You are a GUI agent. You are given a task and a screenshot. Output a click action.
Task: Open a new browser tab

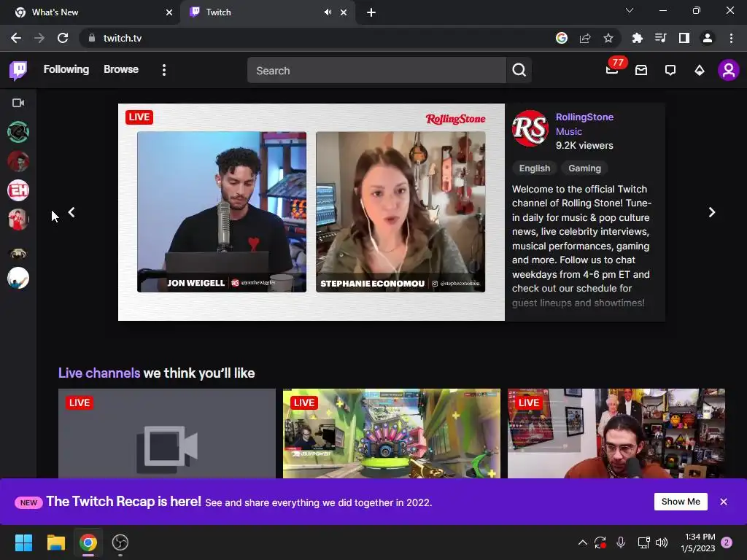point(371,12)
